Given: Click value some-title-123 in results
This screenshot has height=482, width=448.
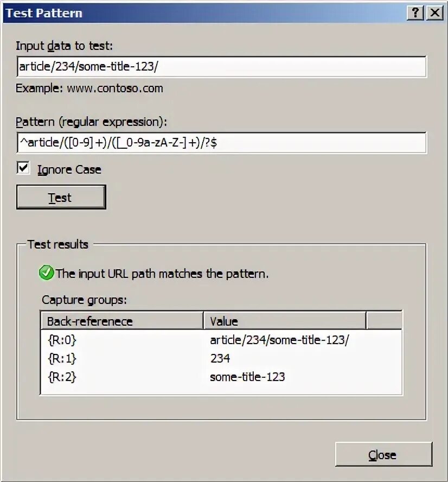Looking at the screenshot, I should point(247,377).
